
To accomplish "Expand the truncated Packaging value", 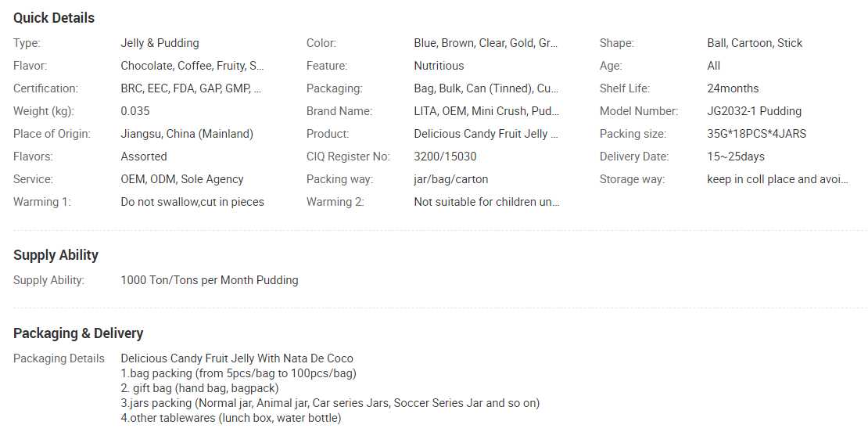I will (x=486, y=88).
